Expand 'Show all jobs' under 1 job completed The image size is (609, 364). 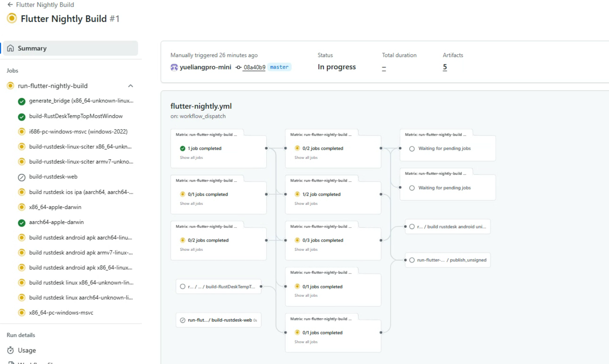(191, 158)
